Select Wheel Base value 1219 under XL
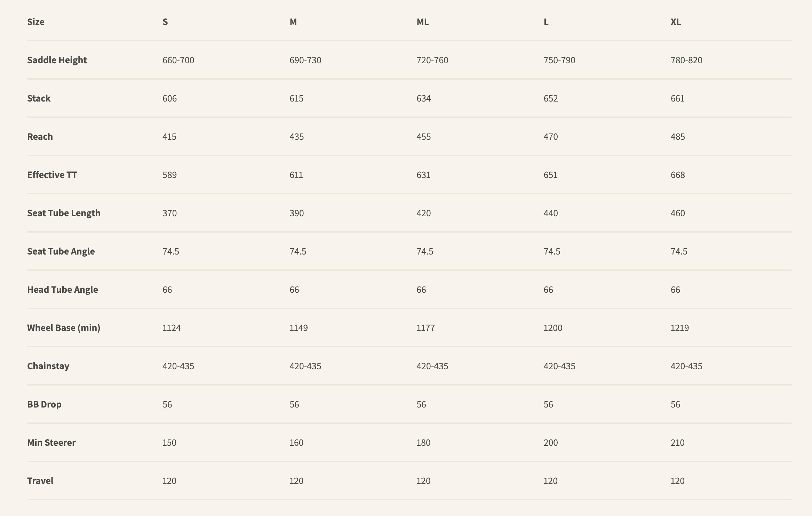Viewport: 812px width, 516px height. click(679, 328)
